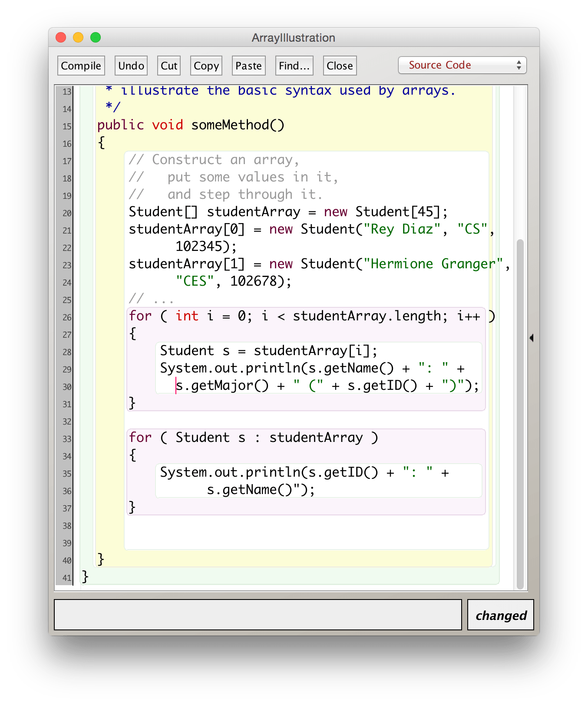588x705 pixels.
Task: Click the 'public' keyword on line 15
Action: [120, 125]
